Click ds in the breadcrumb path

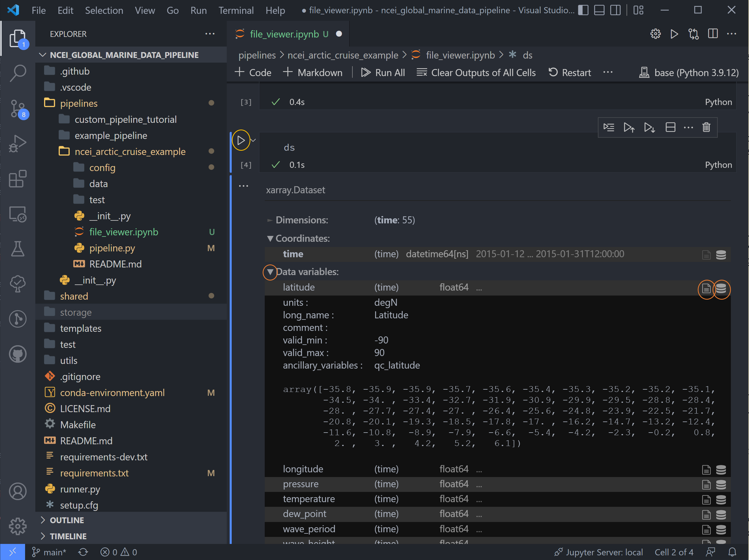point(527,55)
